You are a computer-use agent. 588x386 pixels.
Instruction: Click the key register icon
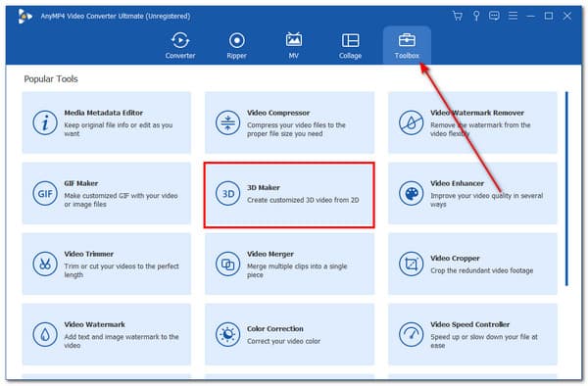pos(476,16)
